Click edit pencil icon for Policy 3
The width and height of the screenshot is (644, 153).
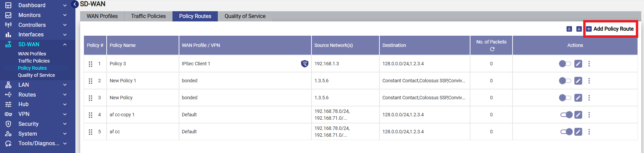pyautogui.click(x=578, y=64)
